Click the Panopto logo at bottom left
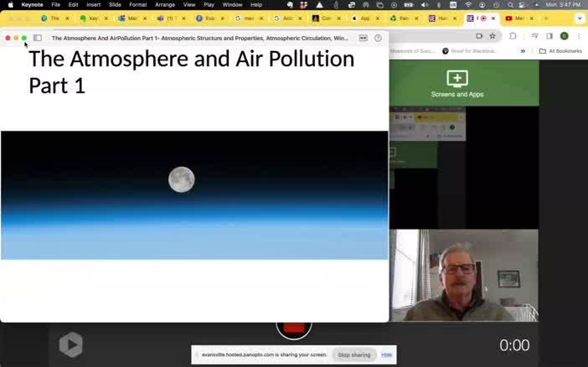Image resolution: width=588 pixels, height=367 pixels. pyautogui.click(x=70, y=344)
